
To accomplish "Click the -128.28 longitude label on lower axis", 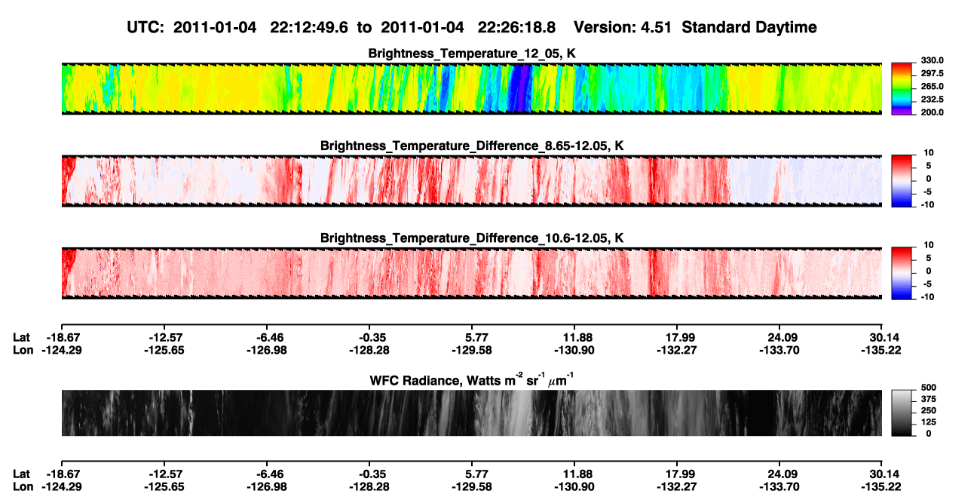I will [x=369, y=486].
